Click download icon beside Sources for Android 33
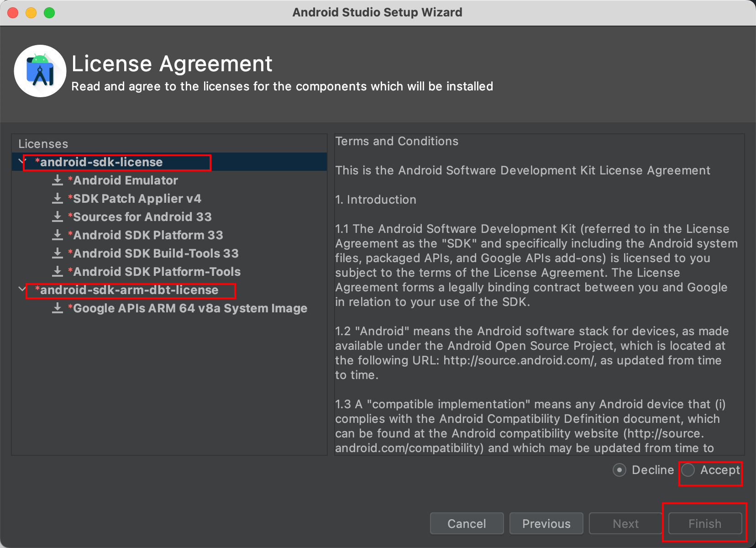Viewport: 756px width, 548px height. coord(57,217)
